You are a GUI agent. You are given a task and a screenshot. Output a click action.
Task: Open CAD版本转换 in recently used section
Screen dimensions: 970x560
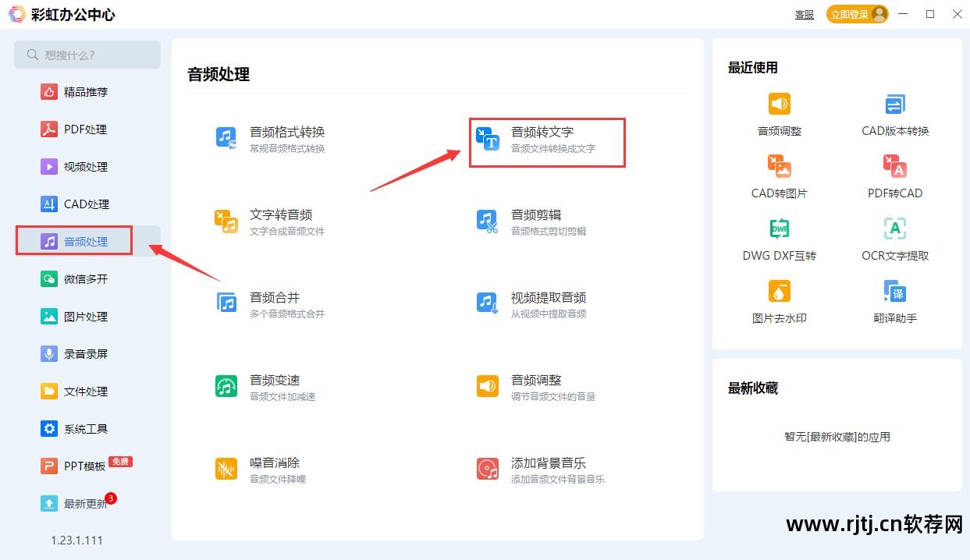(x=894, y=113)
